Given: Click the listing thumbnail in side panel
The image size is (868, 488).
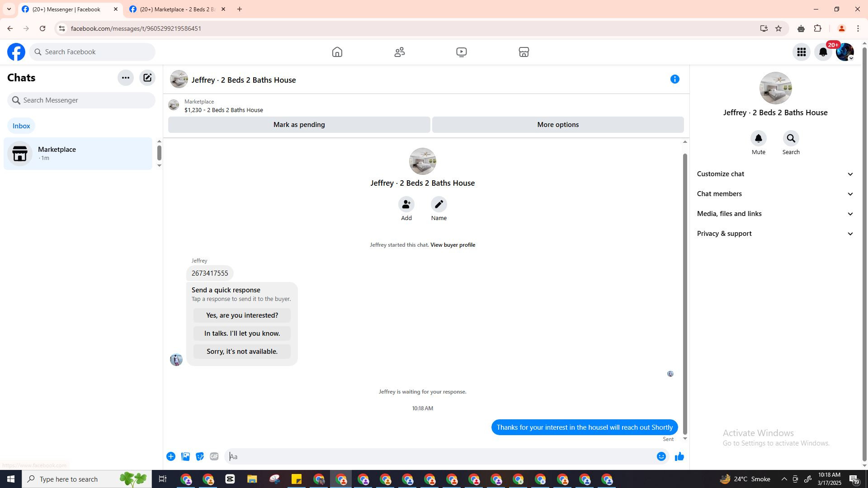Looking at the screenshot, I should pos(775,89).
